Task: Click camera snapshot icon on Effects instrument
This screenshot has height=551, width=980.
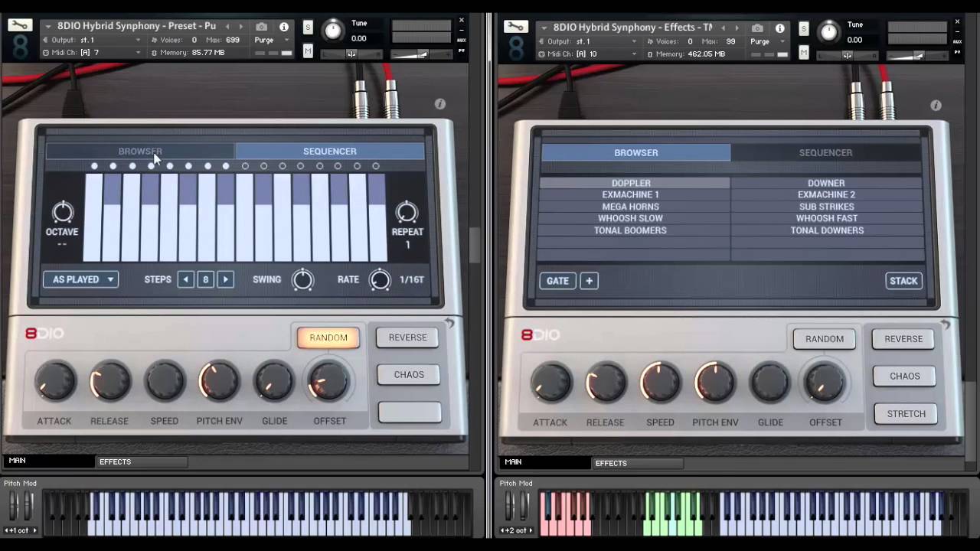Action: (x=757, y=28)
